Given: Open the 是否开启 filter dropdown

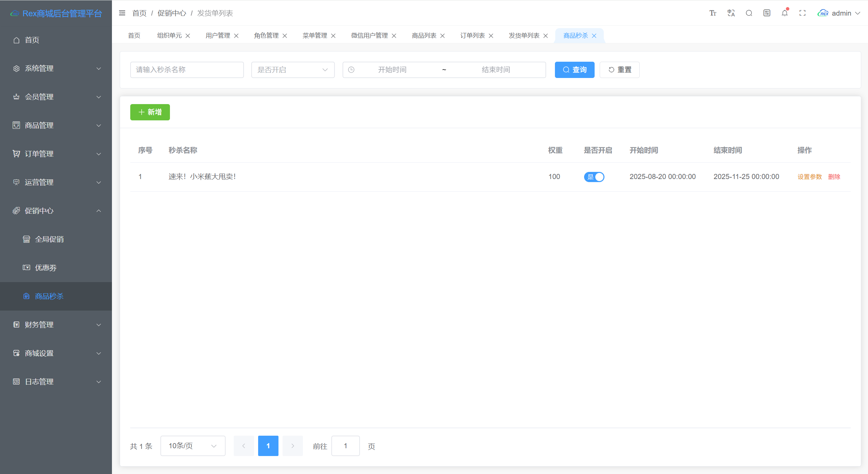Looking at the screenshot, I should coord(293,70).
